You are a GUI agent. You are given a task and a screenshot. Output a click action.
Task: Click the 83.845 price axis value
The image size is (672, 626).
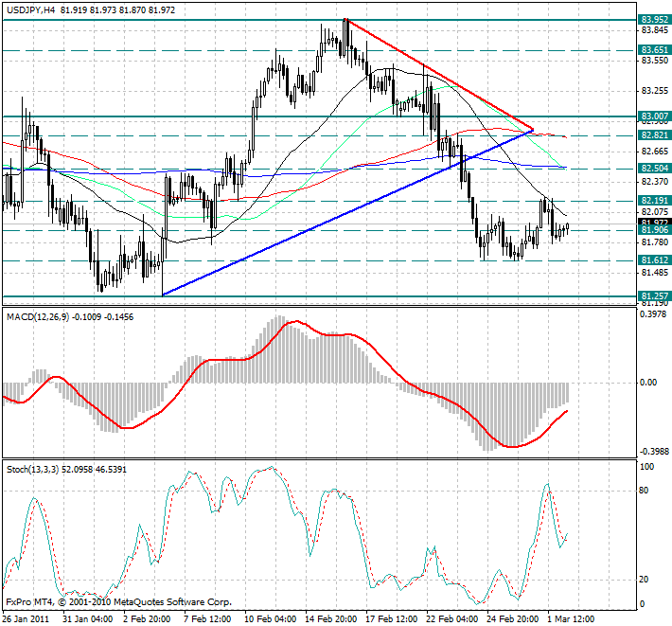(x=654, y=30)
